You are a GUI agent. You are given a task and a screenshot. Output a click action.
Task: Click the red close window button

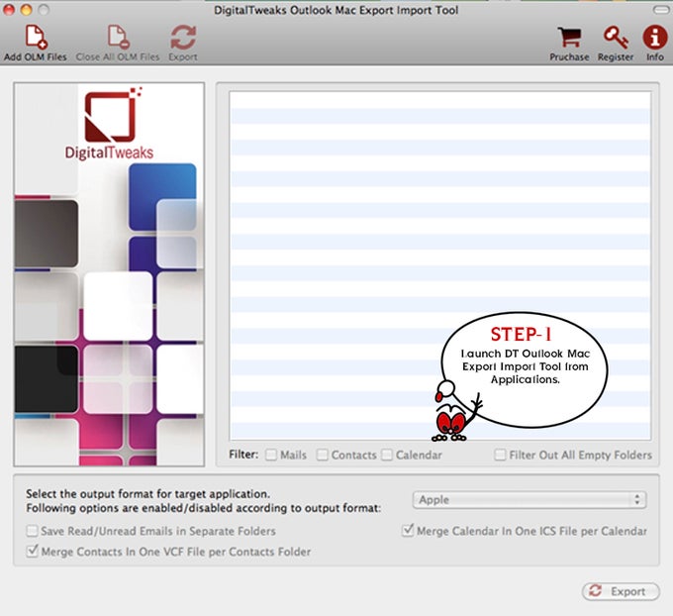[9, 10]
